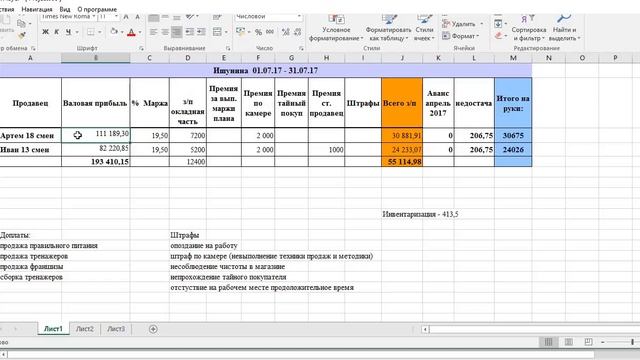Toggle align left
The image size is (640, 360).
[153, 32]
